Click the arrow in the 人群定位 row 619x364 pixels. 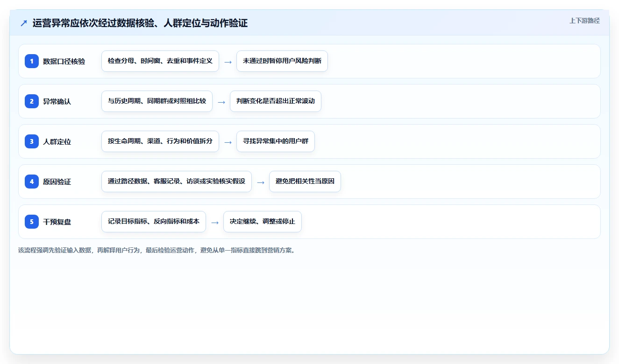(x=228, y=142)
